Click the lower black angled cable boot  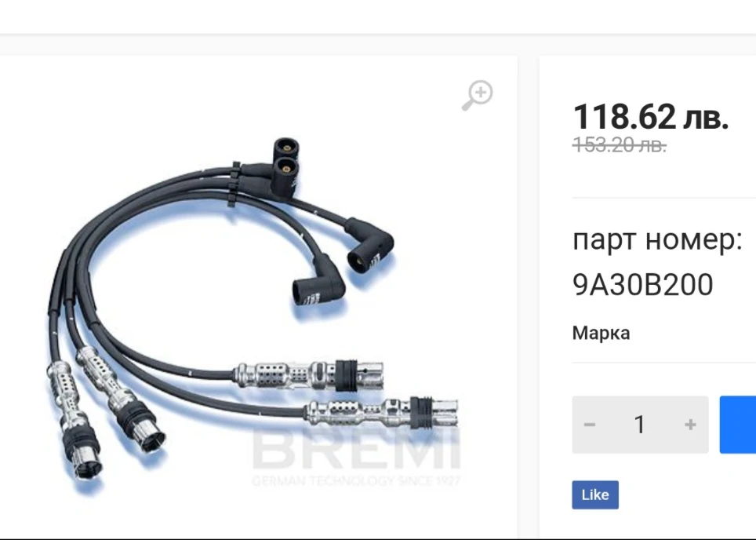[318, 282]
